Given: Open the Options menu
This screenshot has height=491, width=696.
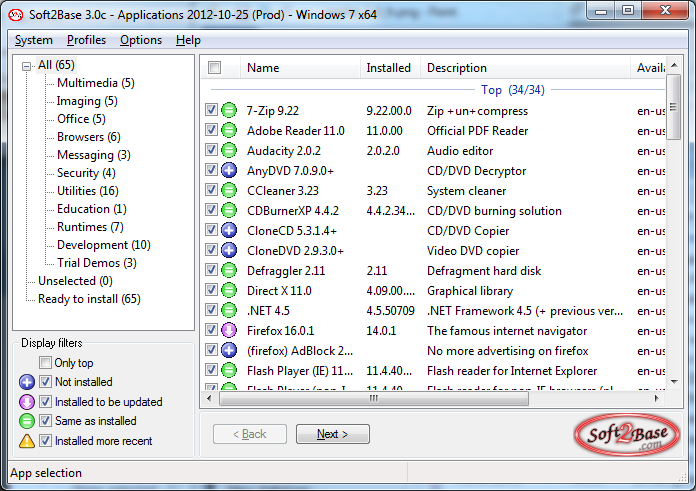Looking at the screenshot, I should (x=141, y=40).
